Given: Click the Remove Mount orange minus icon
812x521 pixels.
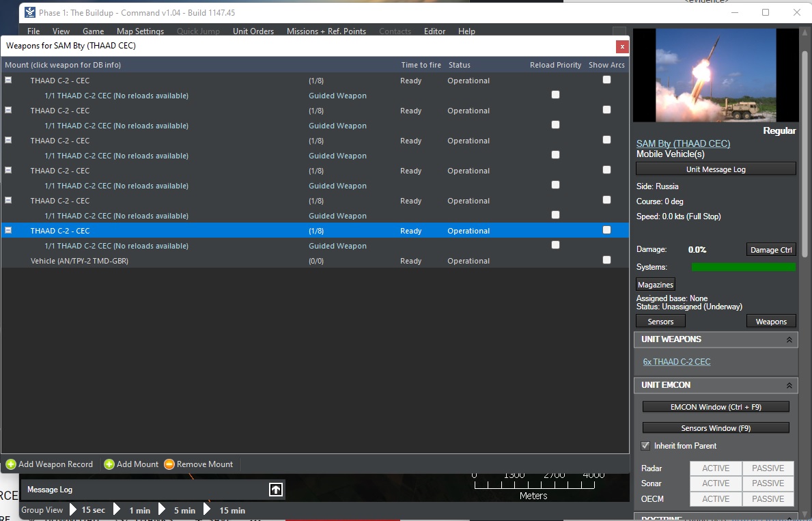Looking at the screenshot, I should pyautogui.click(x=169, y=464).
